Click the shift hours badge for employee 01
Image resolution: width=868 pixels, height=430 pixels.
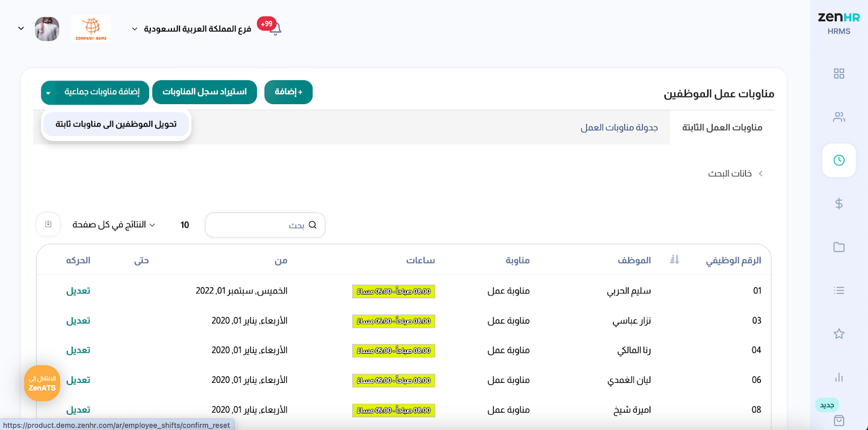[x=393, y=291]
